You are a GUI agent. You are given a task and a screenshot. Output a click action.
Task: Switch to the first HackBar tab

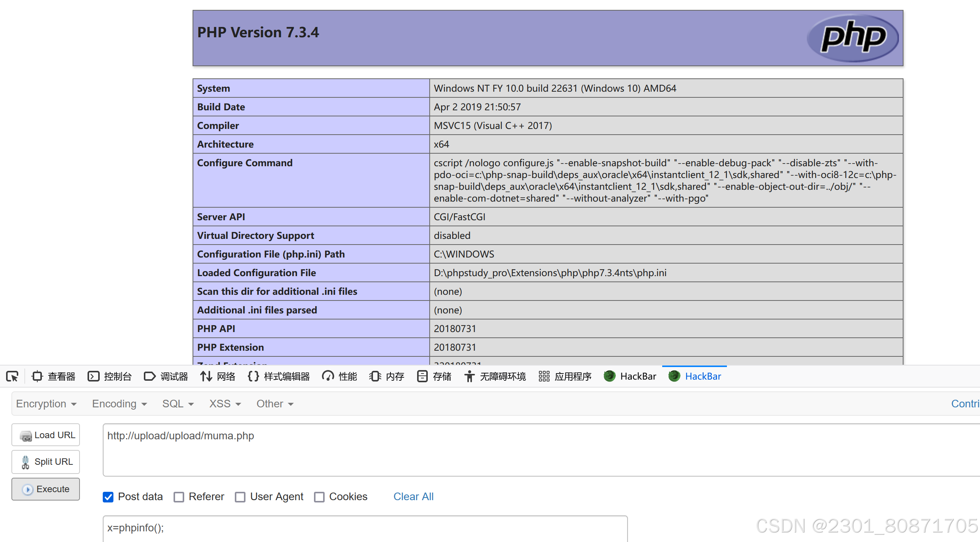click(x=630, y=377)
